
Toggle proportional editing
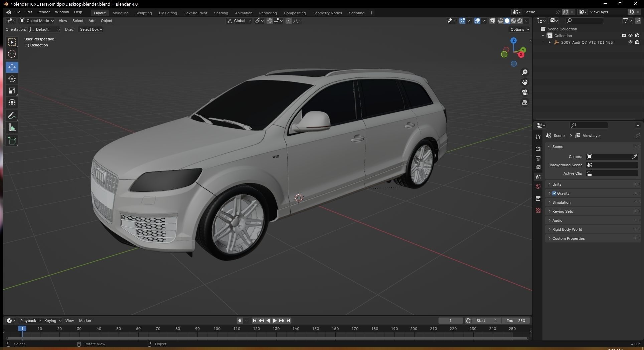289,21
